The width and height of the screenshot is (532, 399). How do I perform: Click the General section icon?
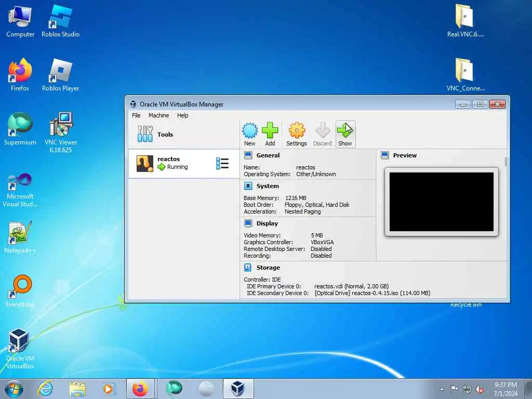[248, 155]
